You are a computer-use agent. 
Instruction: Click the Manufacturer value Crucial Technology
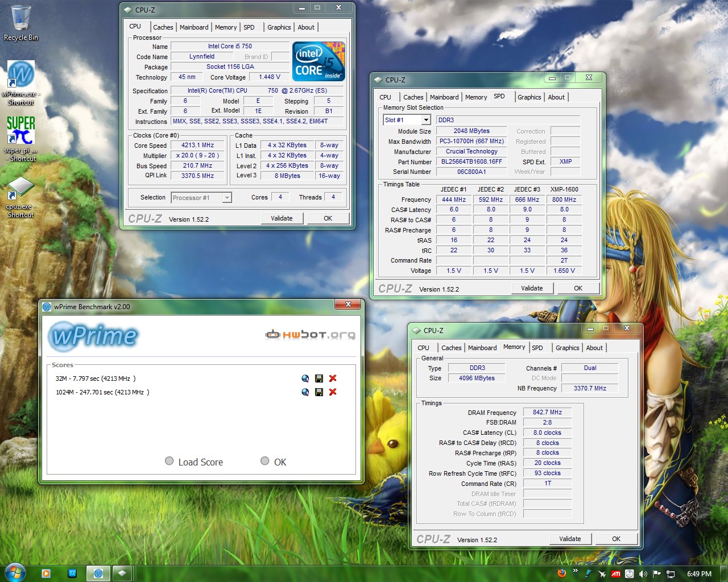[471, 152]
